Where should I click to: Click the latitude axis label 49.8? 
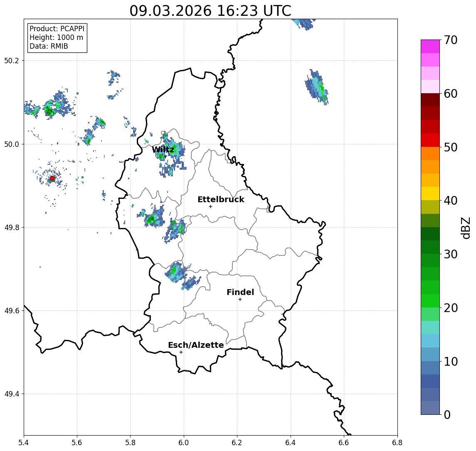[x=12, y=227]
